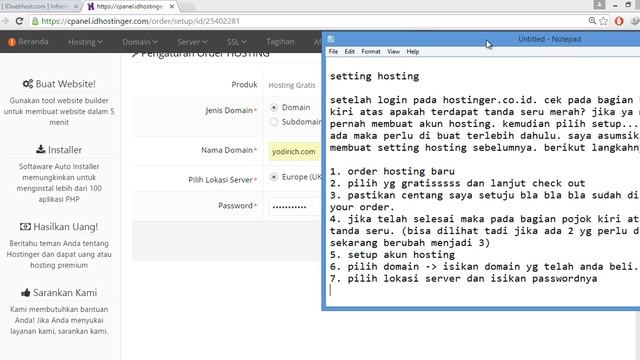Select the Europe server location radio

(274, 177)
